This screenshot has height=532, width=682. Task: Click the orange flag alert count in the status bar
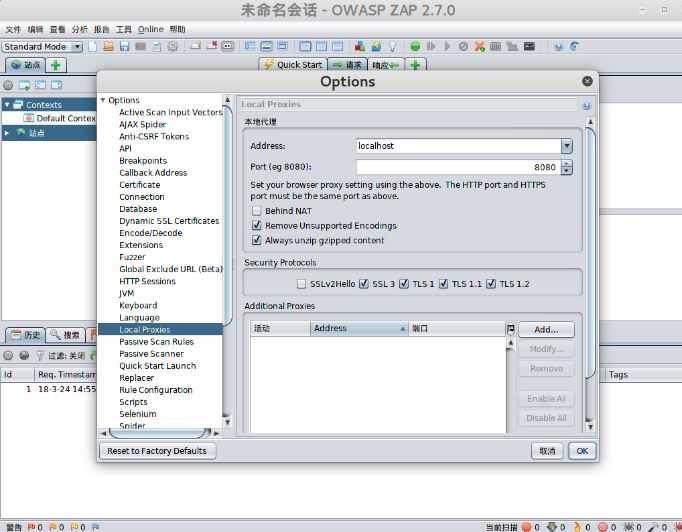click(x=57, y=527)
